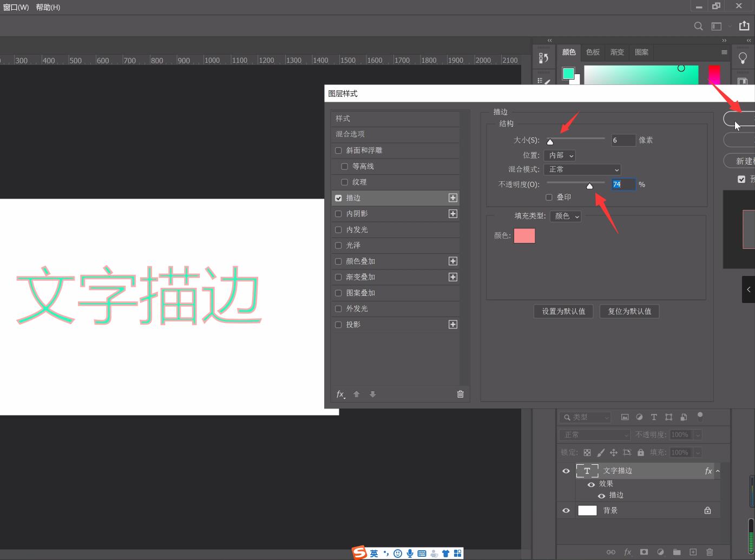Enable 斜面和浮雕 checkbox
This screenshot has width=755, height=560.
click(338, 150)
